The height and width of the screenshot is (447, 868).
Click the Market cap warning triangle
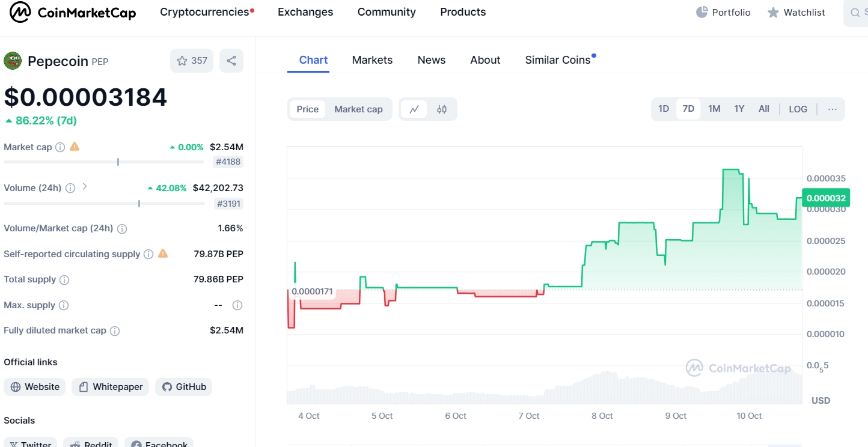[75, 147]
